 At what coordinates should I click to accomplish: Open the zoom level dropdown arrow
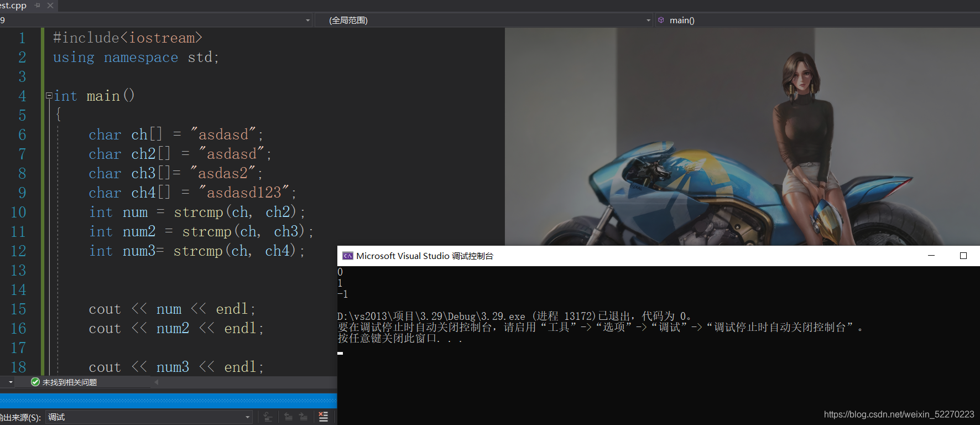11,382
